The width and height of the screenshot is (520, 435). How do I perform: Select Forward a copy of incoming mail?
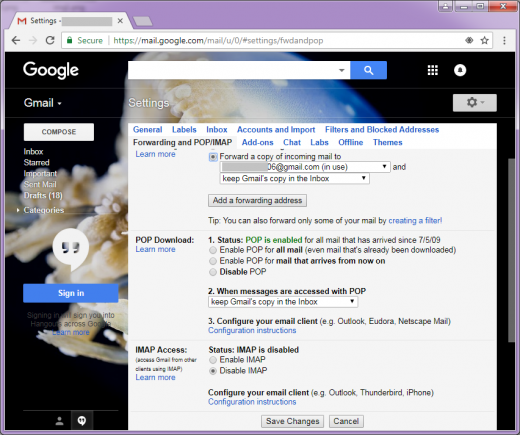(x=213, y=157)
